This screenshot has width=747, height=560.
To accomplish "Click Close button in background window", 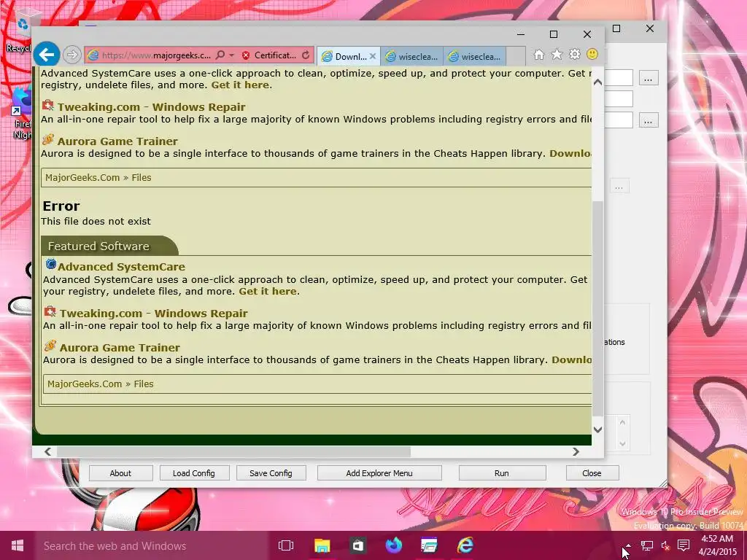I will [592, 473].
